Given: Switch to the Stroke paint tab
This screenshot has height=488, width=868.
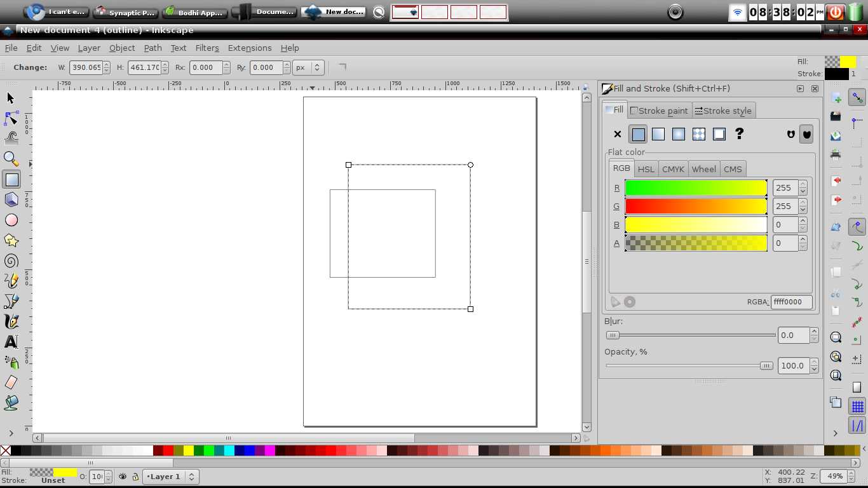Looking at the screenshot, I should pyautogui.click(x=659, y=111).
